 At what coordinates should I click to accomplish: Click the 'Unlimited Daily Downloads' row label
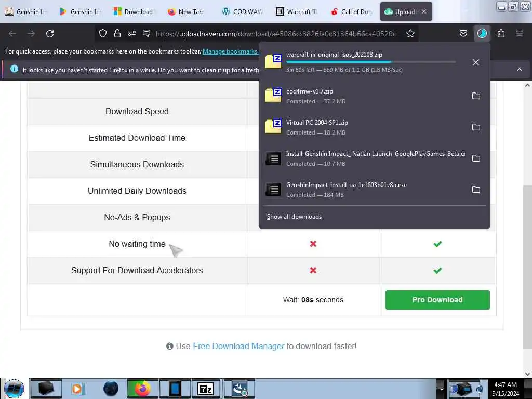point(137,191)
